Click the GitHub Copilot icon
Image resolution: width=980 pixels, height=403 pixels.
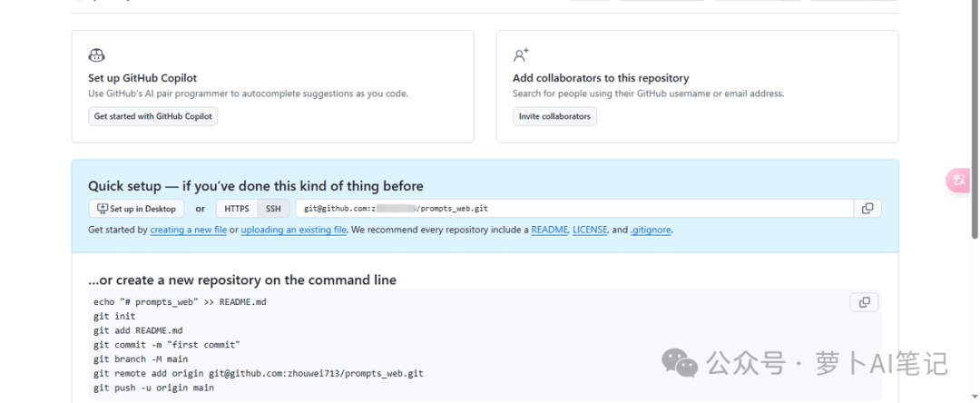pos(96,55)
